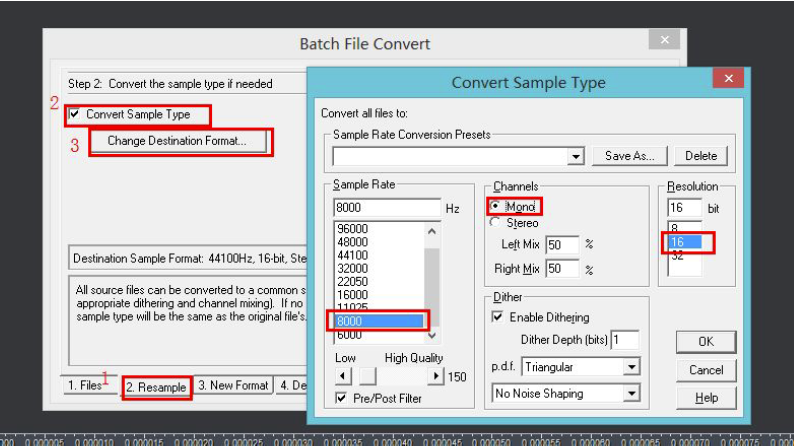The height and width of the screenshot is (447, 794).
Task: Close the Batch File Convert window
Action: point(663,41)
